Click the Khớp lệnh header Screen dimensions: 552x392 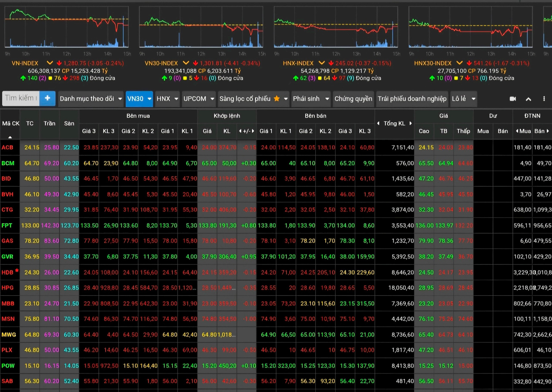tap(227, 116)
